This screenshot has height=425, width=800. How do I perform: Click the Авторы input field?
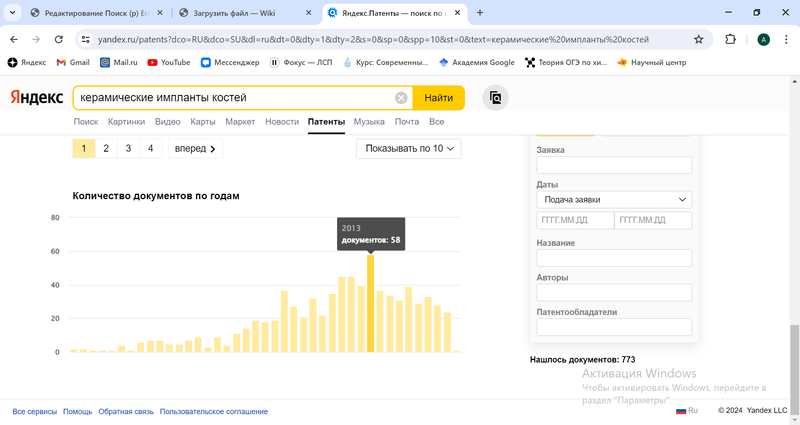[614, 292]
